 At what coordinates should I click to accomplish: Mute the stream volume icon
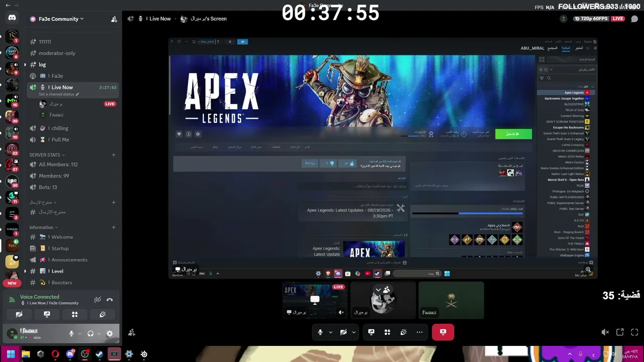[605, 332]
